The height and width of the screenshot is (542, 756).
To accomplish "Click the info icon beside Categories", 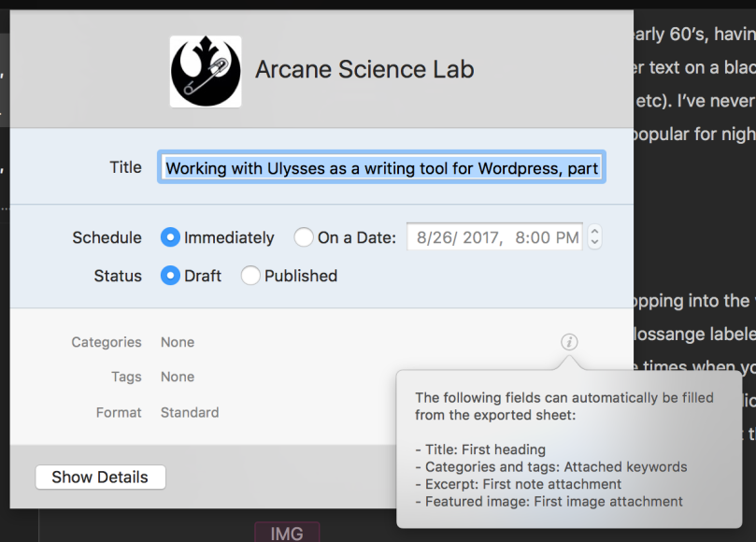I will (569, 342).
